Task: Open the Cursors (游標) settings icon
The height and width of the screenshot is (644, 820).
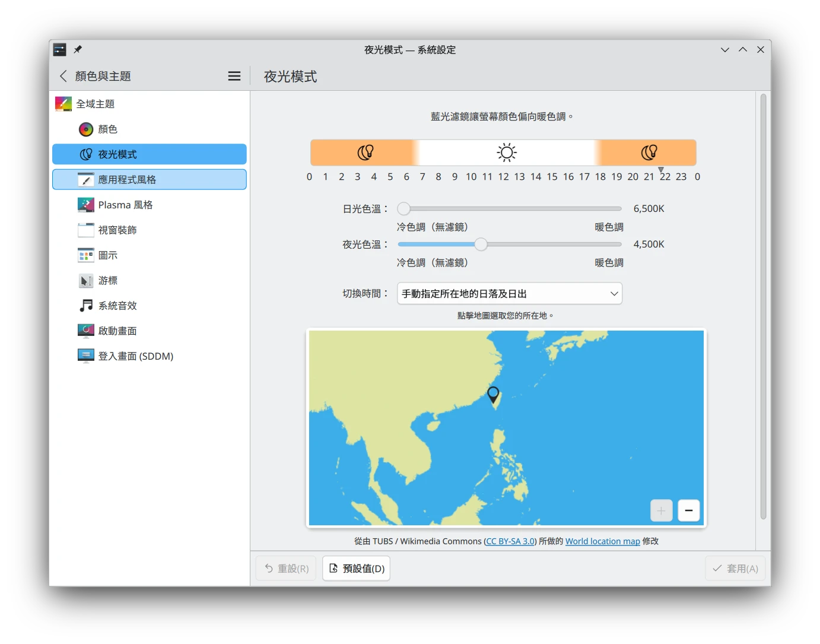Action: (x=86, y=281)
